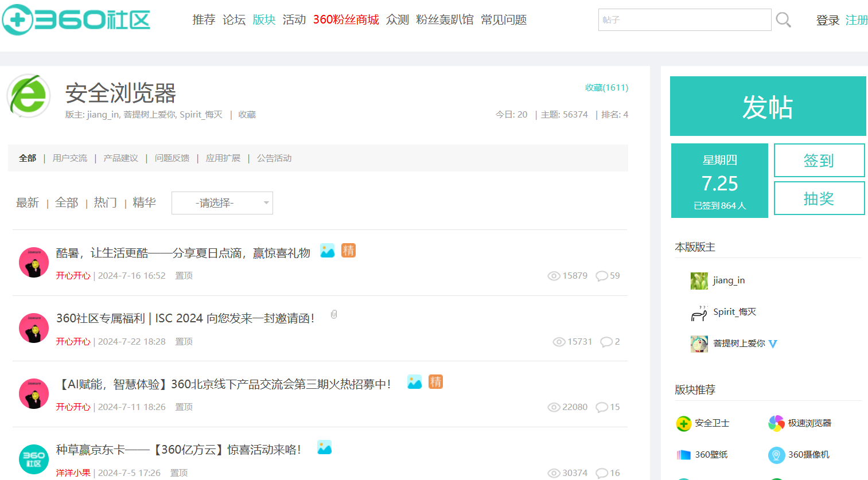Show 精华 posts
The image size is (868, 480).
[x=144, y=203]
